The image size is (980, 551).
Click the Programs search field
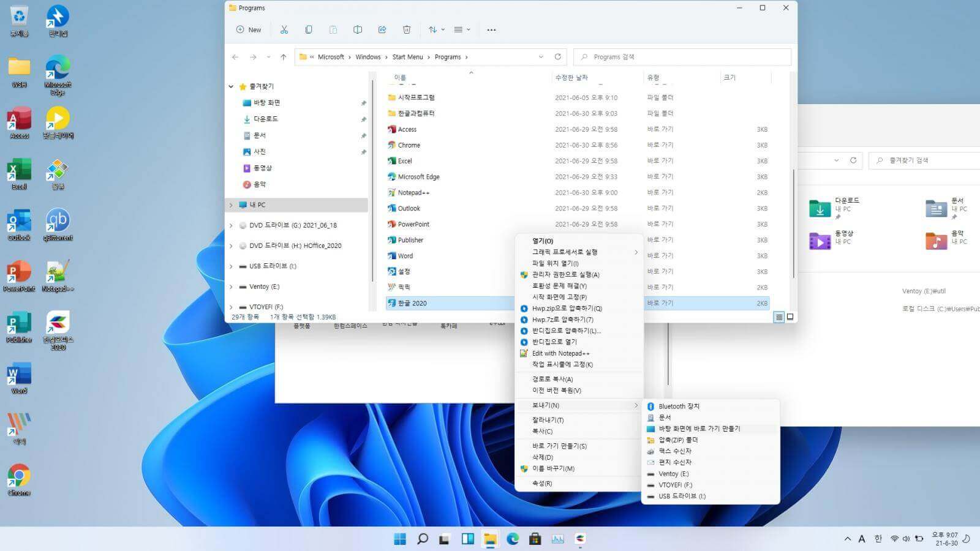pos(682,57)
